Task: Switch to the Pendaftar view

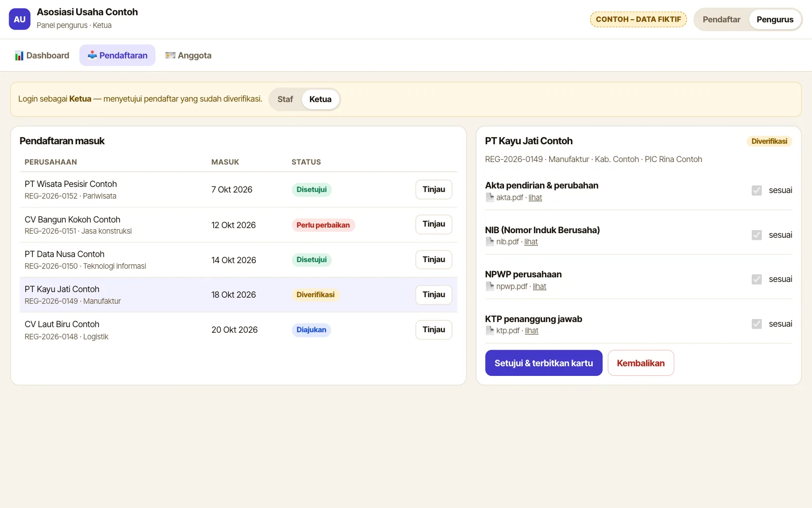Action: [721, 19]
